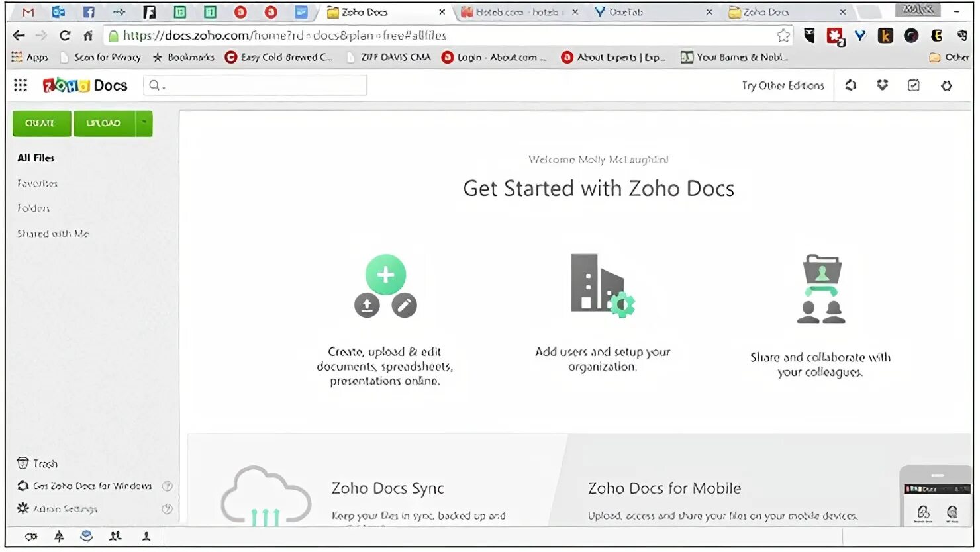Bookmark this page with the star icon
Viewport: 980px width, 552px height.
(x=783, y=36)
